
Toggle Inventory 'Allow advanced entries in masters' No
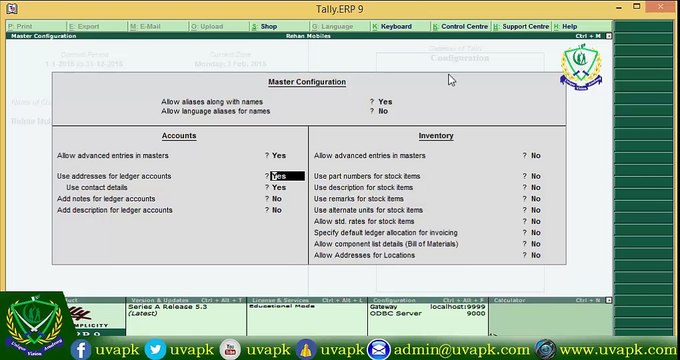[x=536, y=156]
